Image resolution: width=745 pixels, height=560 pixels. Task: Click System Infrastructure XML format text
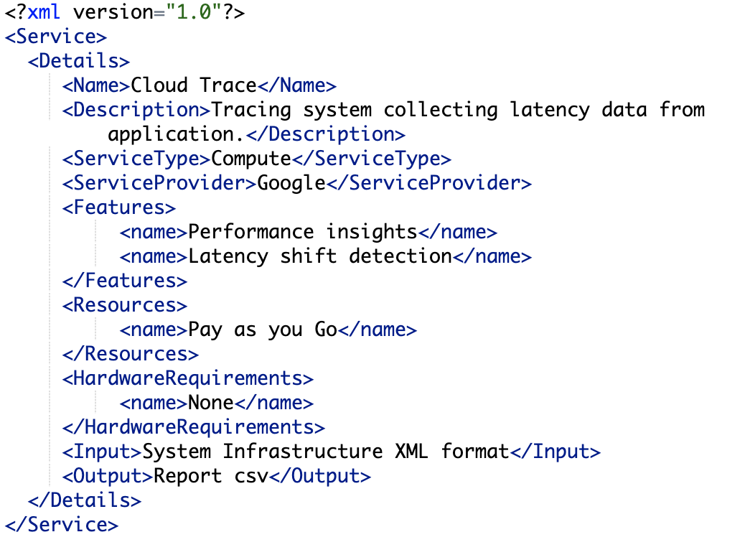(325, 452)
